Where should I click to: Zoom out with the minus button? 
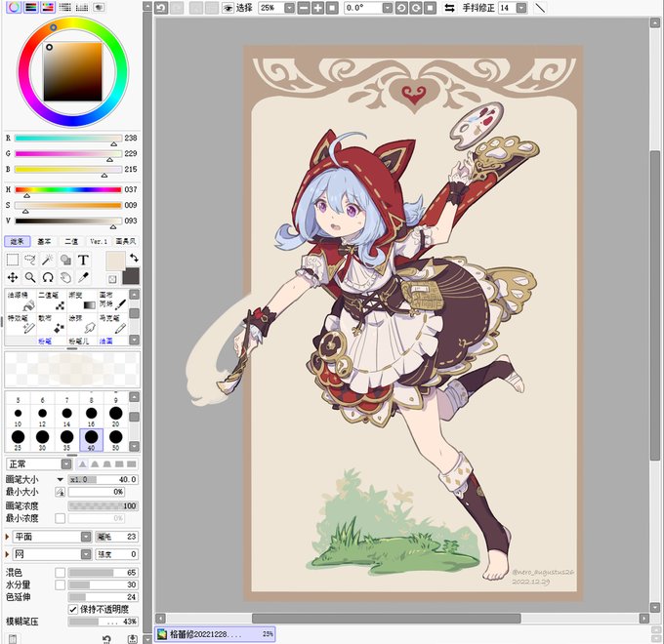pyautogui.click(x=304, y=8)
